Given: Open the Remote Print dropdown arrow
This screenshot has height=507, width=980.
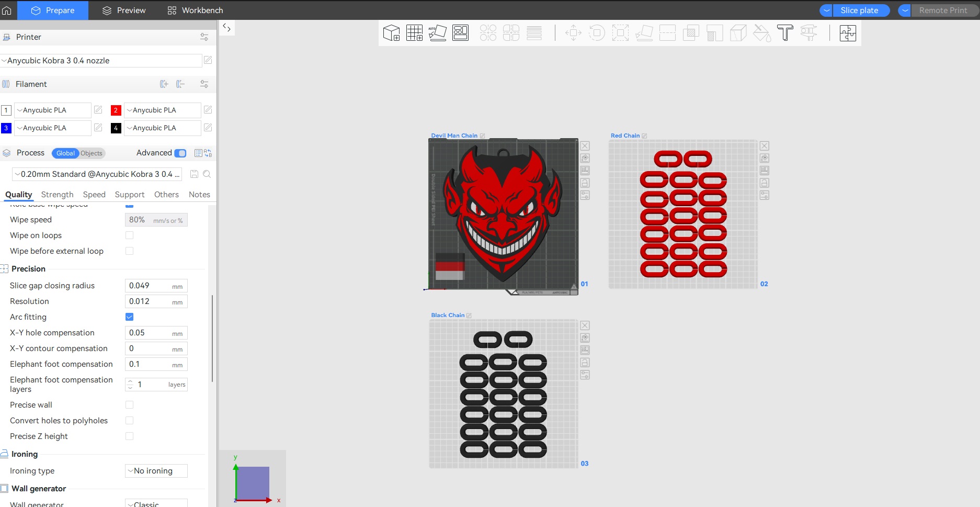Looking at the screenshot, I should (905, 10).
